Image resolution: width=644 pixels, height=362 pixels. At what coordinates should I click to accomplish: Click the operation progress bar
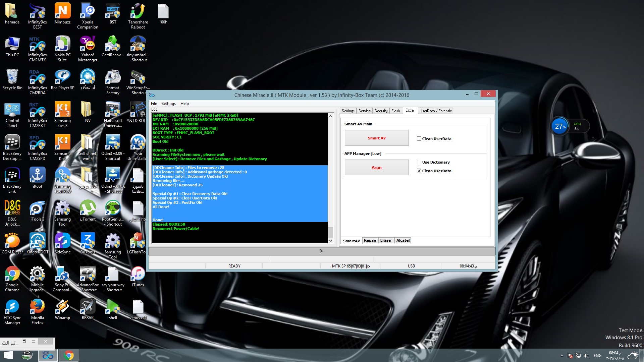click(322, 251)
